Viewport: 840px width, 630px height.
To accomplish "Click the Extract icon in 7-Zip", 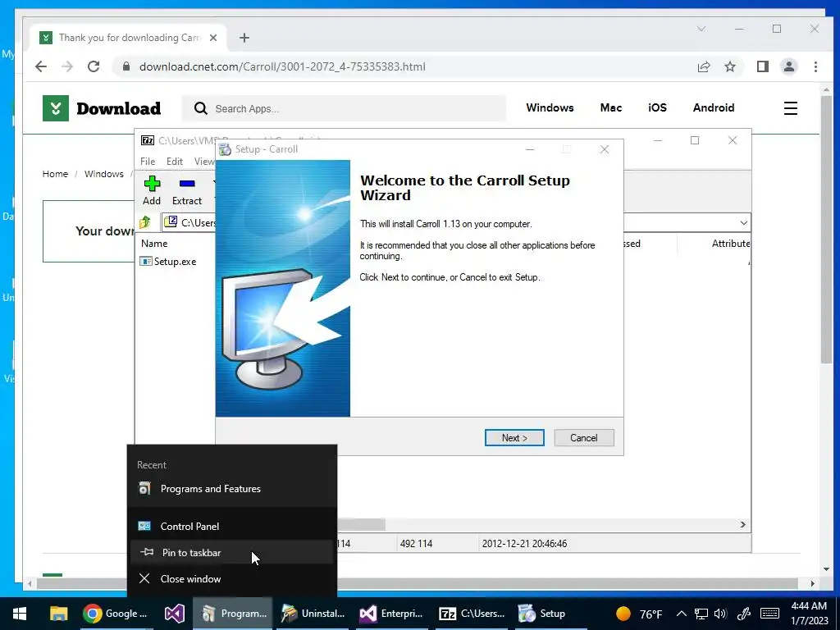I will click(187, 190).
